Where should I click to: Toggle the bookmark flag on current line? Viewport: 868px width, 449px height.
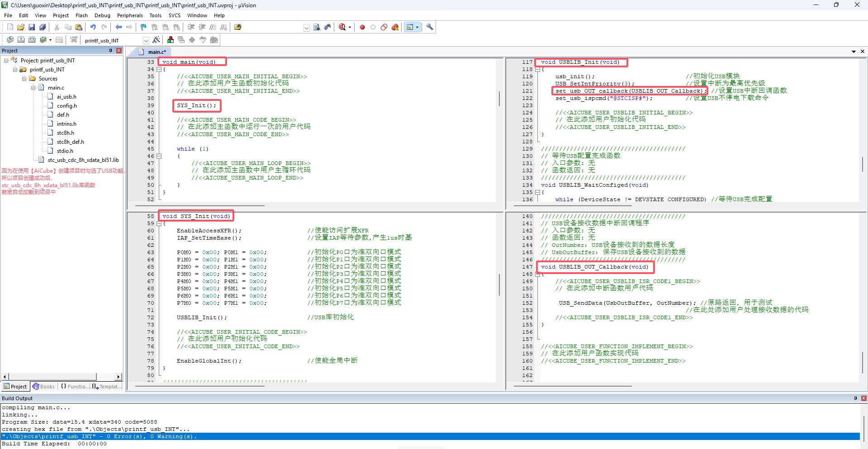coord(143,27)
